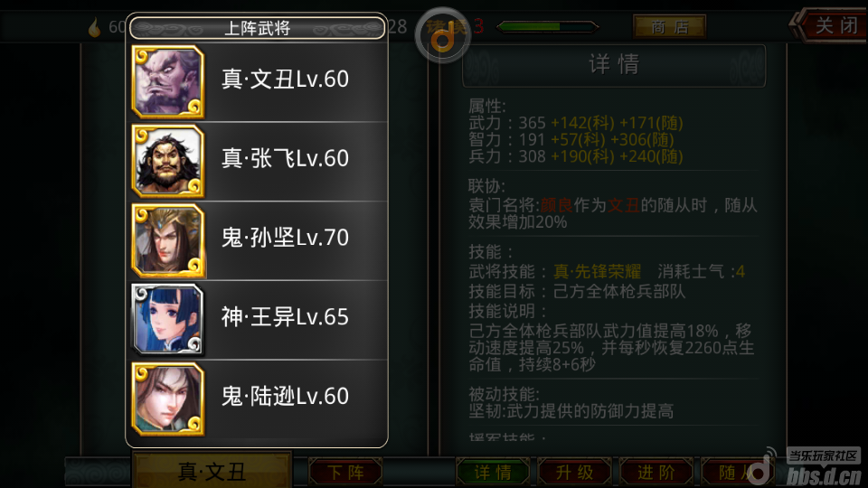Switch to the 升级 upgrade tab
Viewport: 868px width, 488px height.
click(x=575, y=472)
